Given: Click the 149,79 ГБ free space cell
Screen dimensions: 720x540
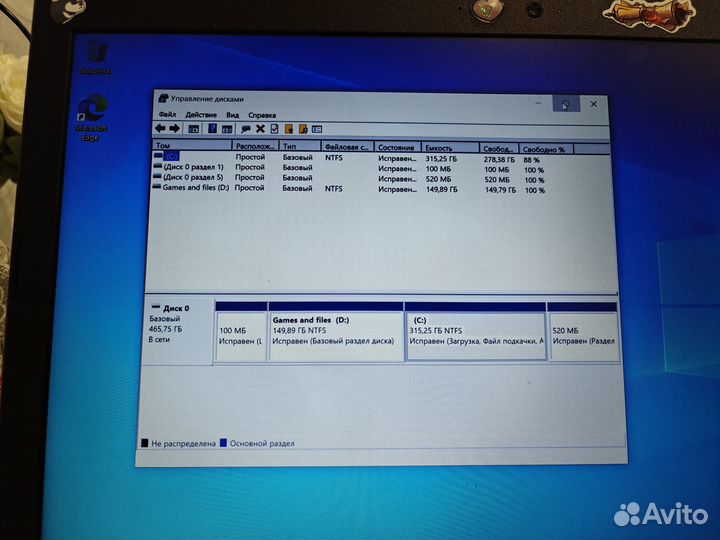Looking at the screenshot, I should point(500,189).
